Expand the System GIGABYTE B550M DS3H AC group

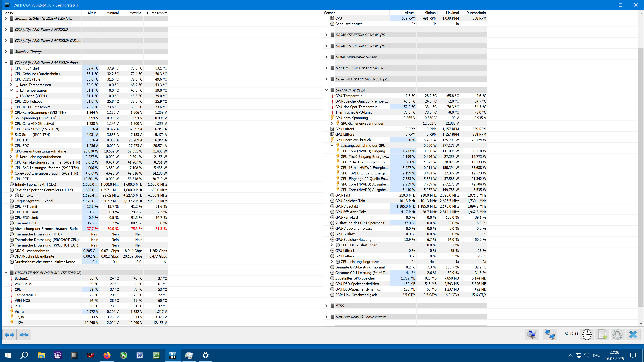tap(6, 18)
